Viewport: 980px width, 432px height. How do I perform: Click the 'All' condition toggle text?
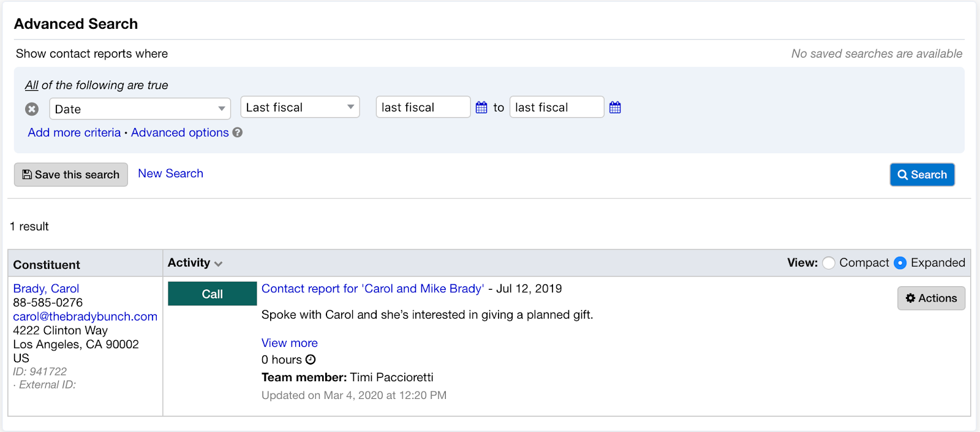coord(31,85)
